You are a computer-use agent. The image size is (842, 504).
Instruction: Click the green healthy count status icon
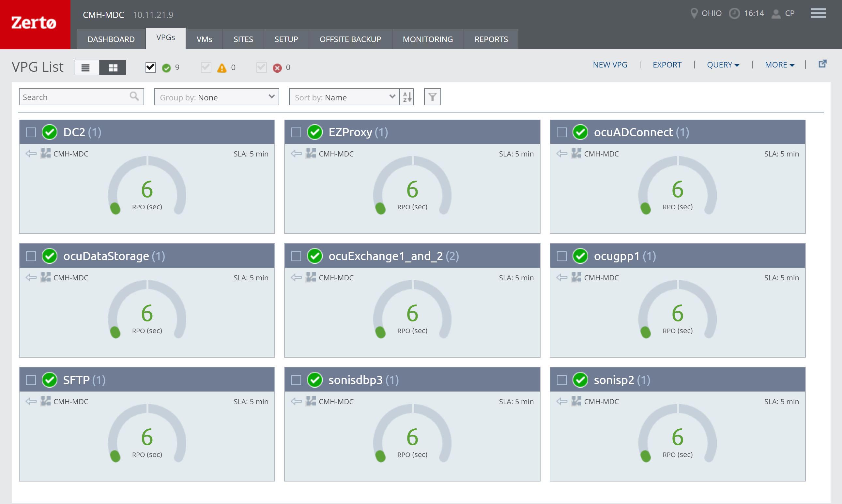(166, 68)
